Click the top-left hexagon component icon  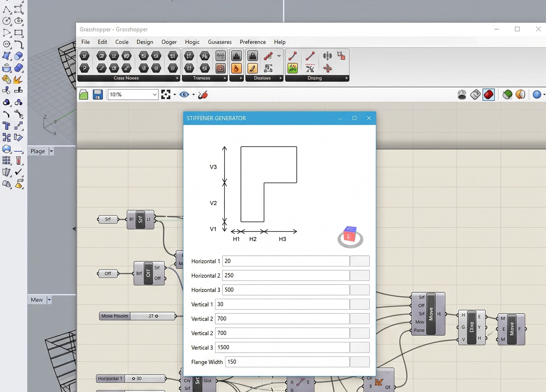pyautogui.click(x=84, y=56)
